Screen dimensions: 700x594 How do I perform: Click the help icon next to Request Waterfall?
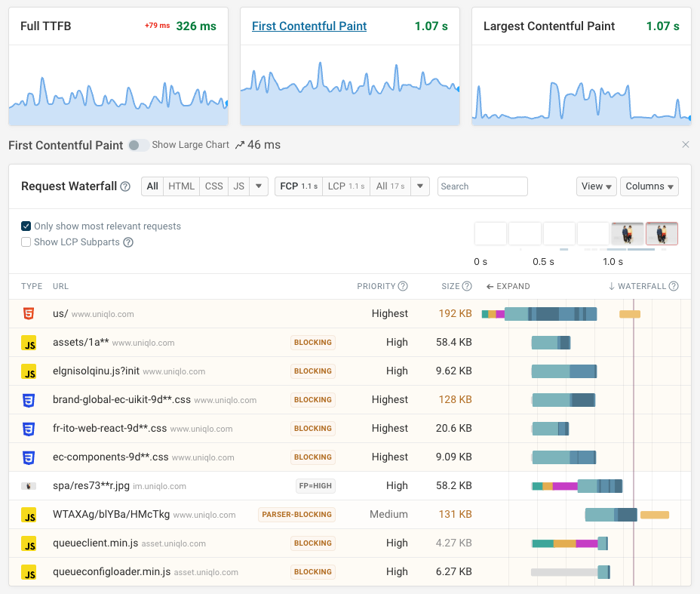click(x=125, y=186)
